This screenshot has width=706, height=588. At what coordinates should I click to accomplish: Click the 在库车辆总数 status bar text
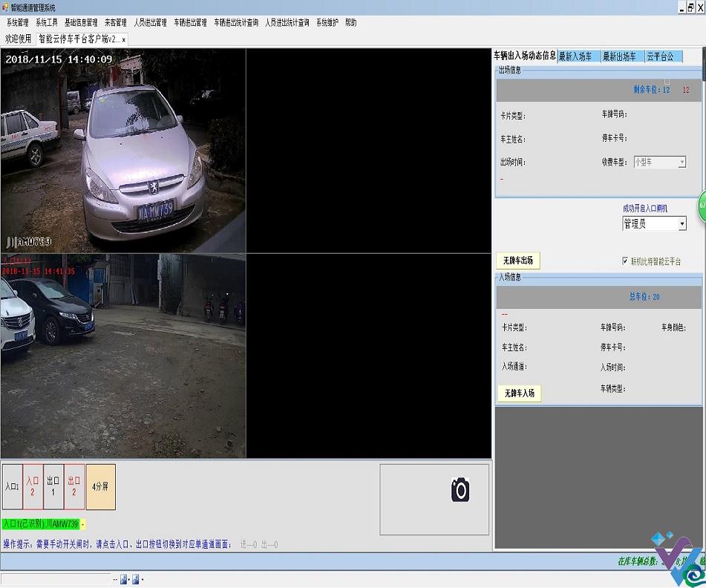pyautogui.click(x=638, y=561)
